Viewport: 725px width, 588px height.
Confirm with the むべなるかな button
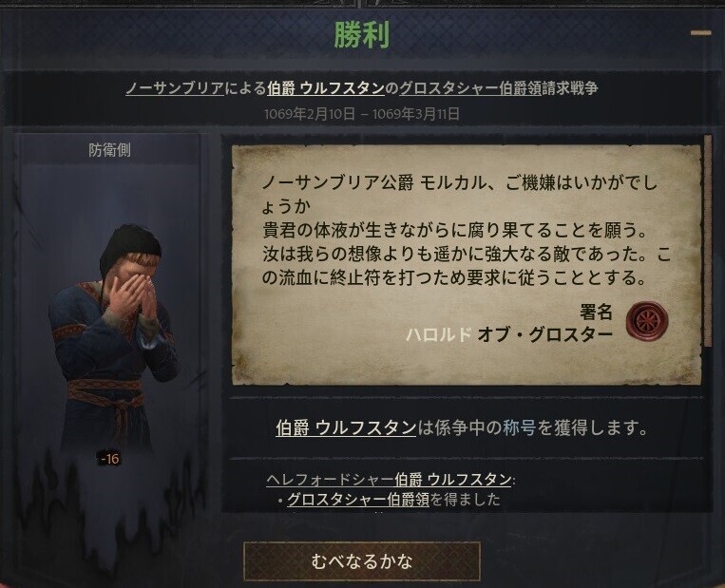pyautogui.click(x=362, y=561)
